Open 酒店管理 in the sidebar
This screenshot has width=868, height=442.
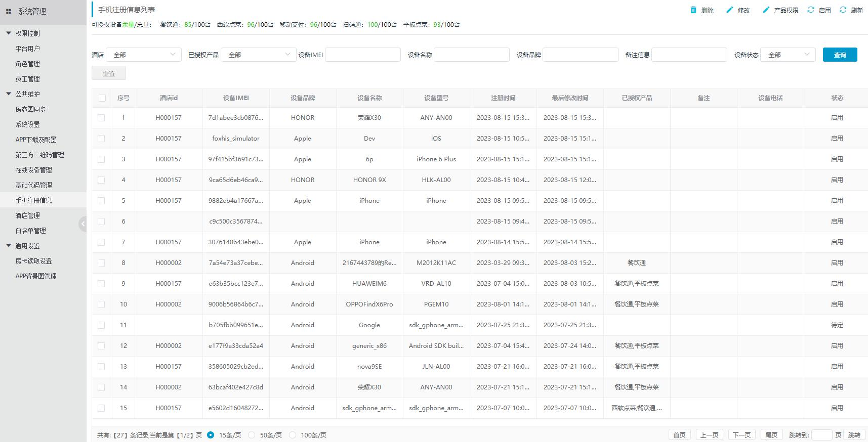[x=27, y=215]
